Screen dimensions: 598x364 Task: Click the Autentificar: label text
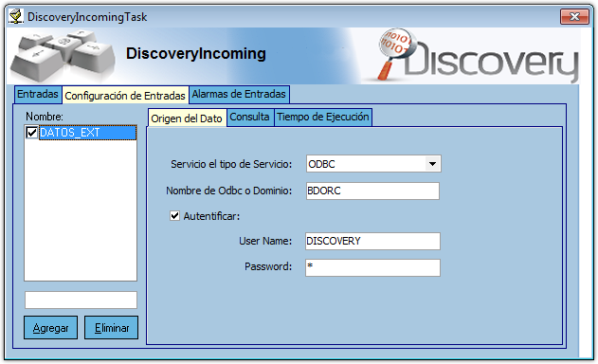(x=211, y=216)
